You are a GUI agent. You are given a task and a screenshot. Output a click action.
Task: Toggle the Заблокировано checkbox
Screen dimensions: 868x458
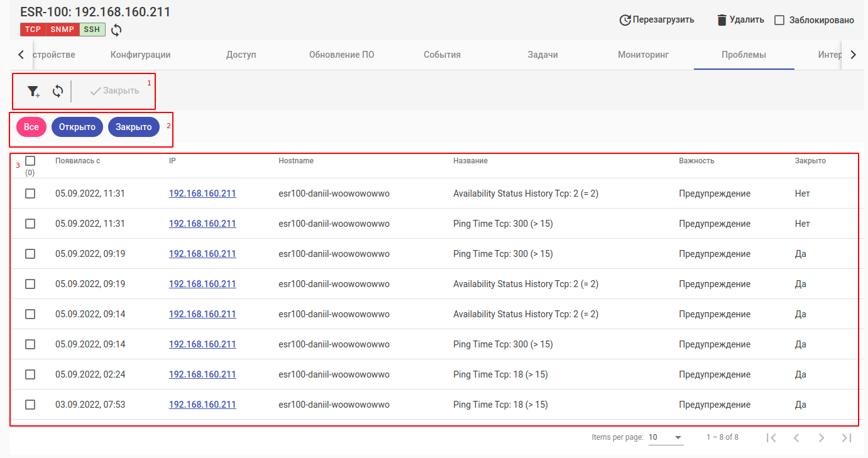click(779, 20)
